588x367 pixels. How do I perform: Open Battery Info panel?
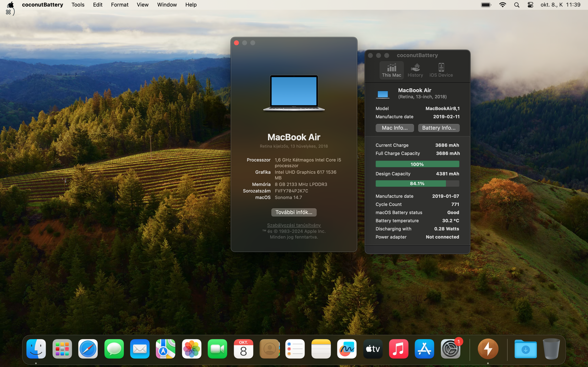pos(439,127)
